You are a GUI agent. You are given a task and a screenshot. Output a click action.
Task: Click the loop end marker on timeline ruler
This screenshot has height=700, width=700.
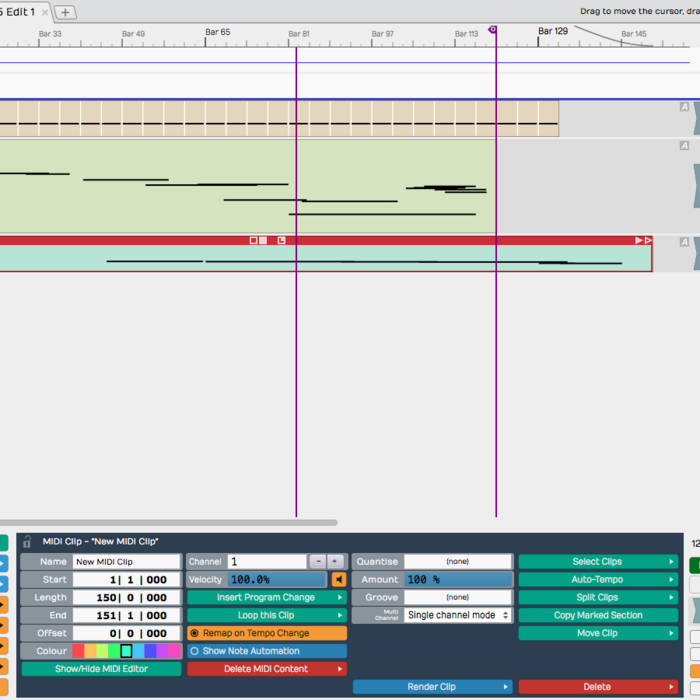tap(492, 30)
